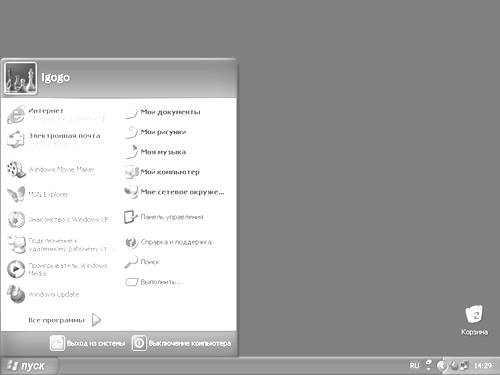Click the MSN Explorer label

48,195
